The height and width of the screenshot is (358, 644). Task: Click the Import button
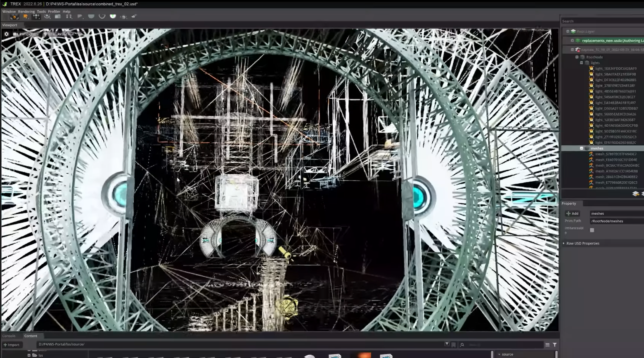pos(12,345)
